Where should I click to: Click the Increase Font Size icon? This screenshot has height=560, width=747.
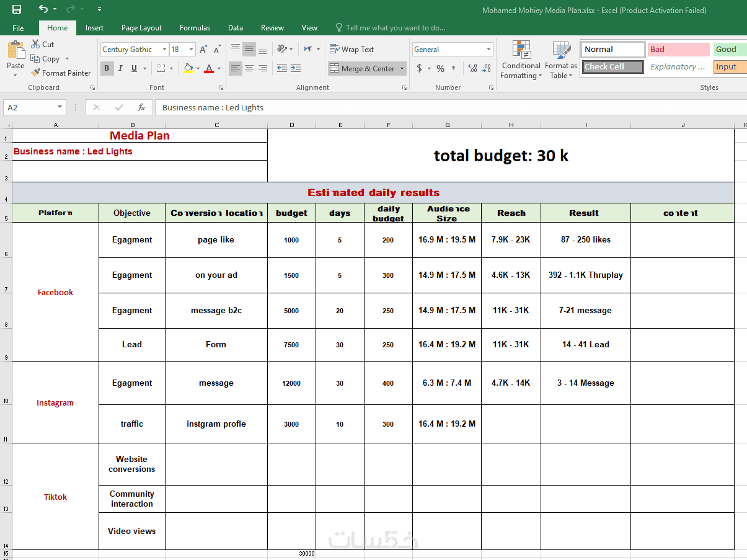coord(203,50)
